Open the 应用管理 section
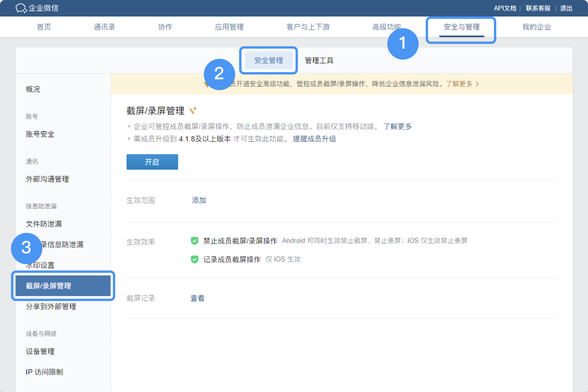This screenshot has width=588, height=392. (x=229, y=27)
